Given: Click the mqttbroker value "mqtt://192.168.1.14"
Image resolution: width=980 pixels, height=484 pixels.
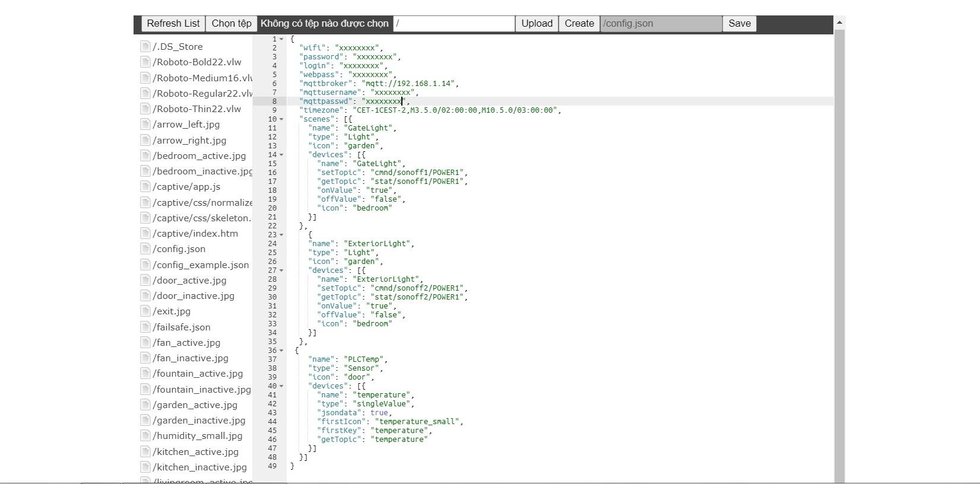Looking at the screenshot, I should tap(408, 84).
